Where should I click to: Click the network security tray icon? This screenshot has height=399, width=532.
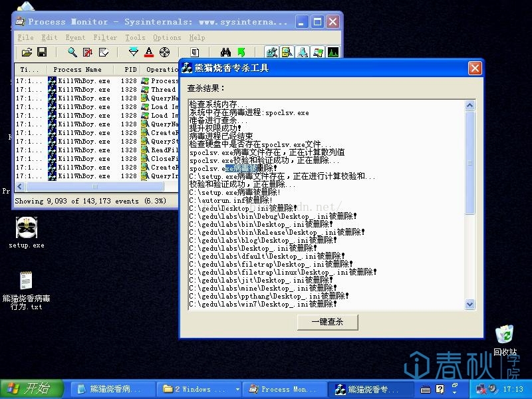point(481,389)
